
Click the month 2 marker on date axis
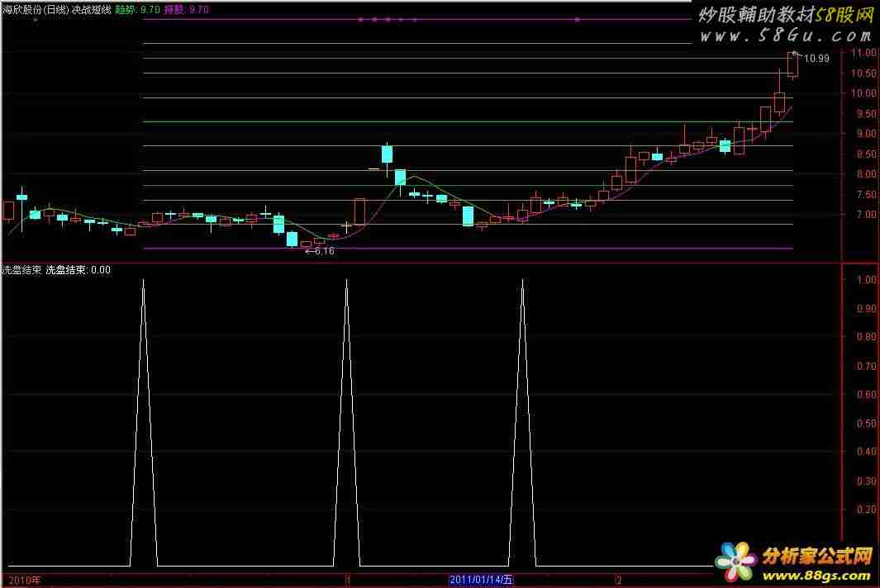618,580
